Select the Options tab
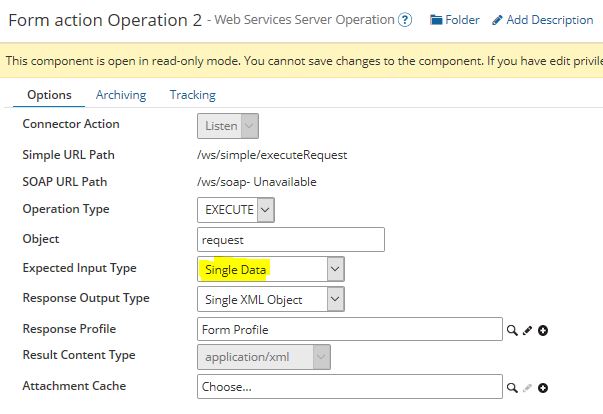 (x=48, y=95)
